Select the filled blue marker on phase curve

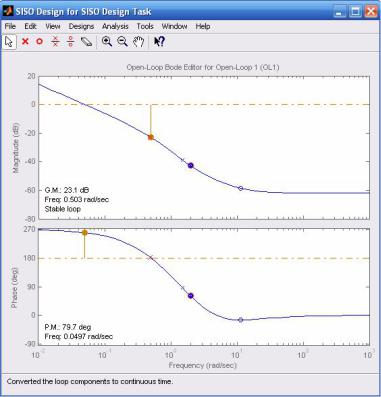[191, 296]
